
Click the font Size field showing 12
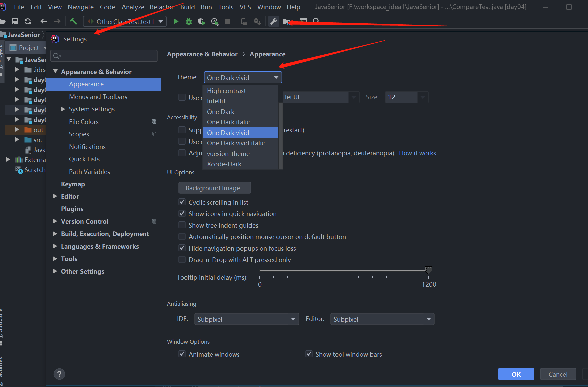(401, 97)
